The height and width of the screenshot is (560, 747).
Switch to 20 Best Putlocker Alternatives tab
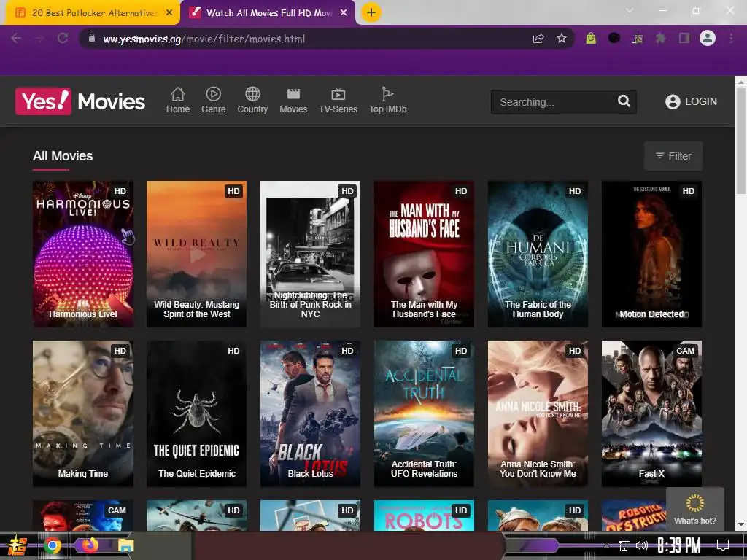[x=94, y=13]
